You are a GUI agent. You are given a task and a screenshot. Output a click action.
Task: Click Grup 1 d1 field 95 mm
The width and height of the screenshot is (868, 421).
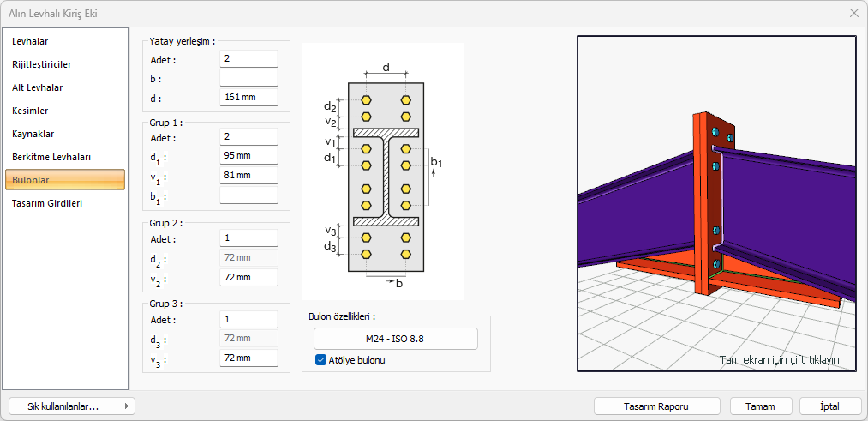click(248, 156)
